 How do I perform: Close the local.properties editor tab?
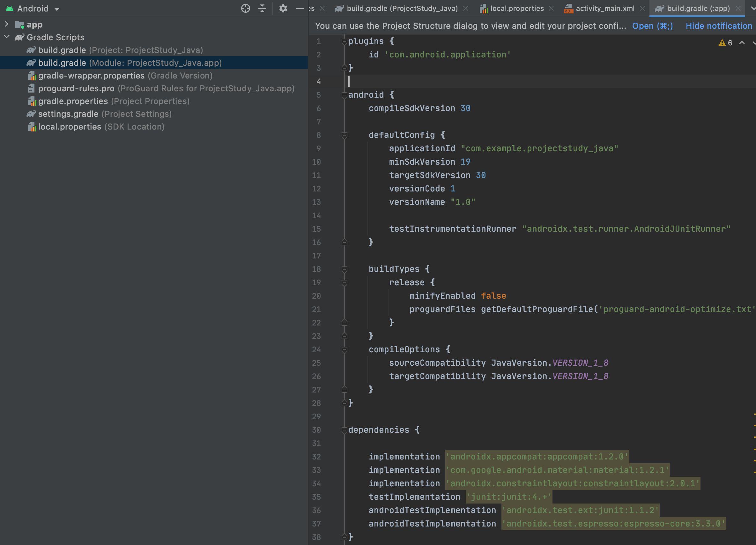coord(551,8)
